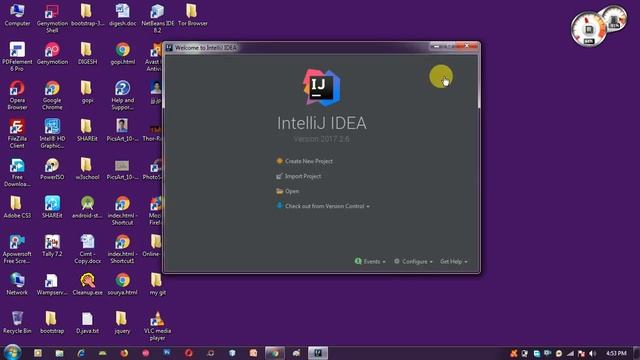The width and height of the screenshot is (640, 360).
Task: Select the PDFelement 6 Pro shortcut
Action: click(17, 57)
